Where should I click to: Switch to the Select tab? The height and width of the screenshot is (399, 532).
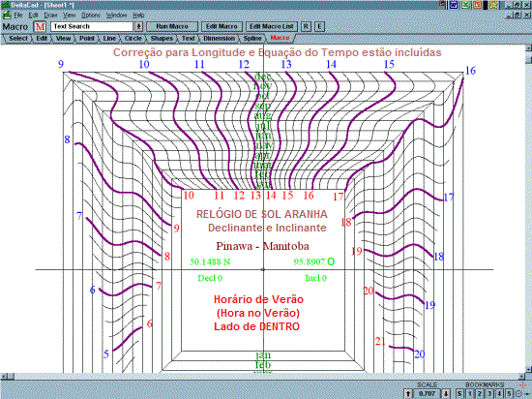coord(18,39)
